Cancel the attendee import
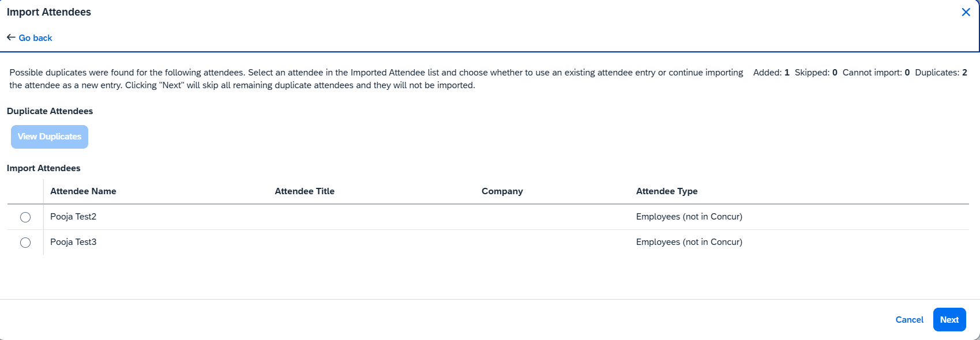 coord(909,320)
